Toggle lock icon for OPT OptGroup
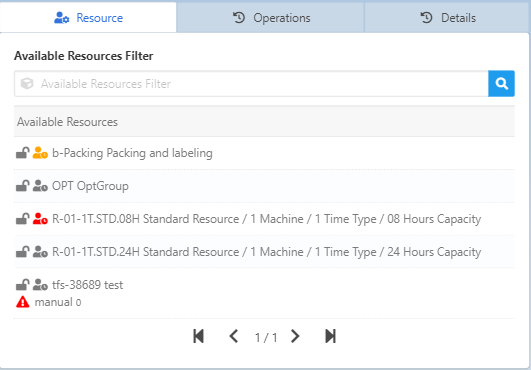 tap(22, 186)
